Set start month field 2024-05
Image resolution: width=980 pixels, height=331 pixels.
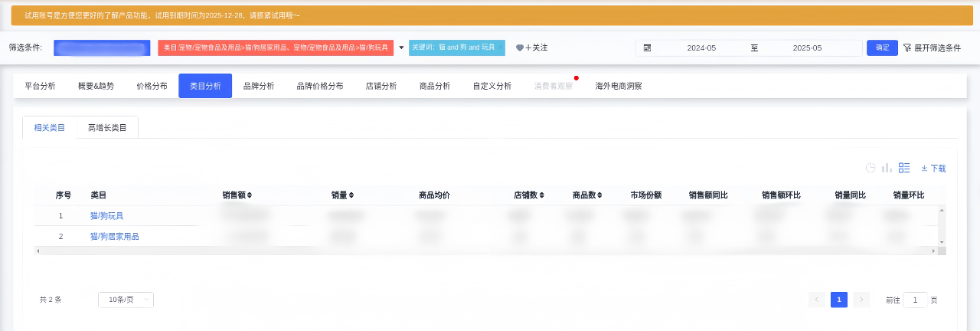click(701, 48)
